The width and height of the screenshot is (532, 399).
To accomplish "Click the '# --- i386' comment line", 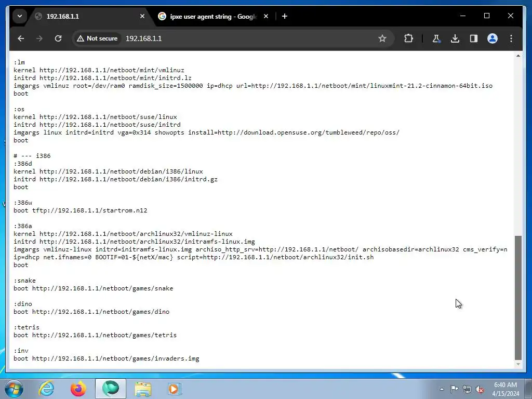I will click(32, 156).
